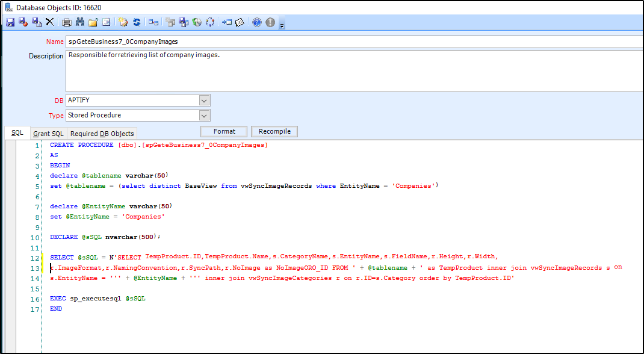The height and width of the screenshot is (354, 644).
Task: Open Find with the binoculars icon
Action: pyautogui.click(x=79, y=22)
